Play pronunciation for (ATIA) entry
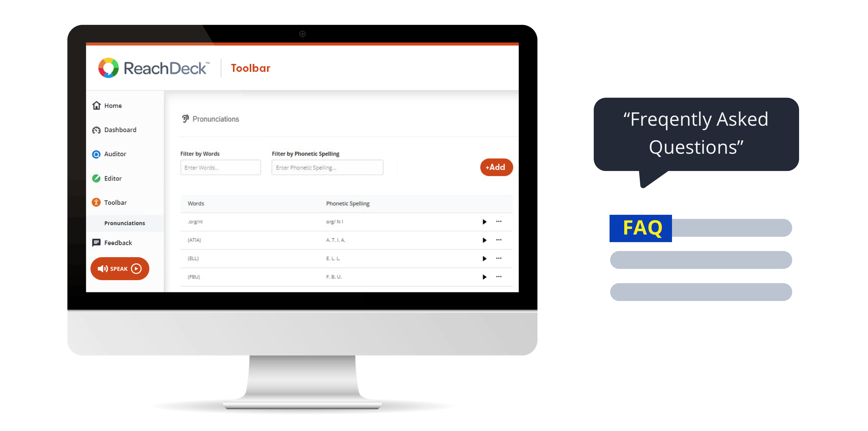868x431 pixels. 484,240
